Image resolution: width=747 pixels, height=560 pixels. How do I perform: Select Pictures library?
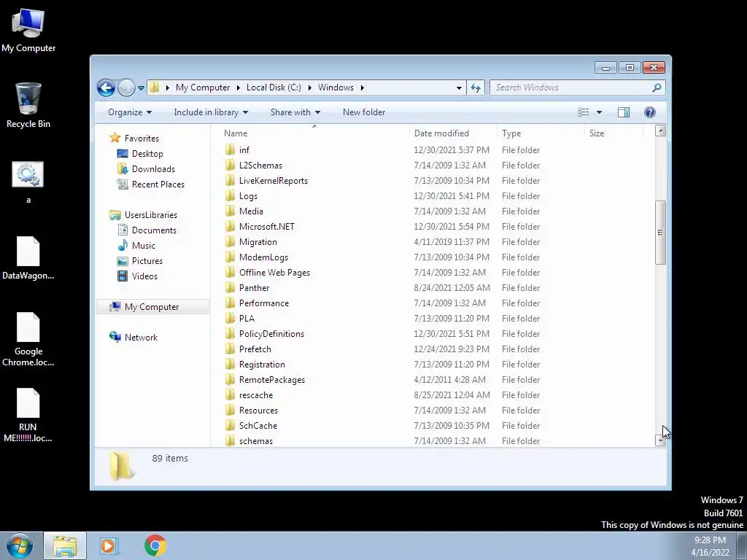(x=147, y=261)
